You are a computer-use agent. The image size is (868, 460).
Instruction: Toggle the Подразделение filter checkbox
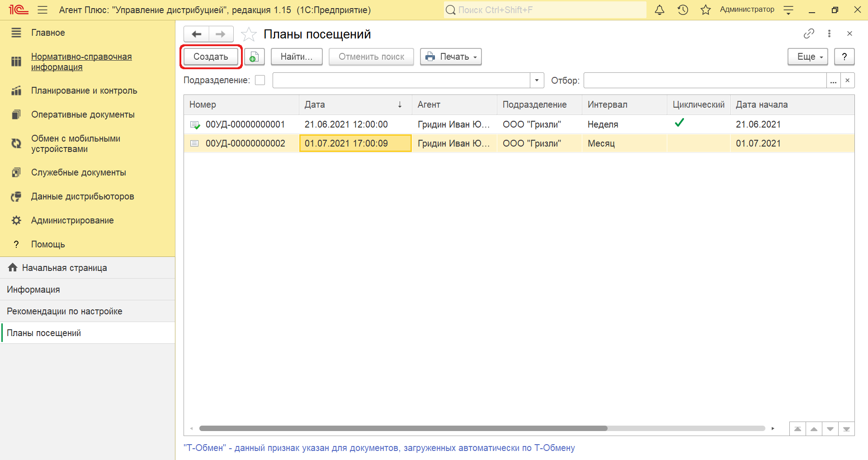click(260, 80)
